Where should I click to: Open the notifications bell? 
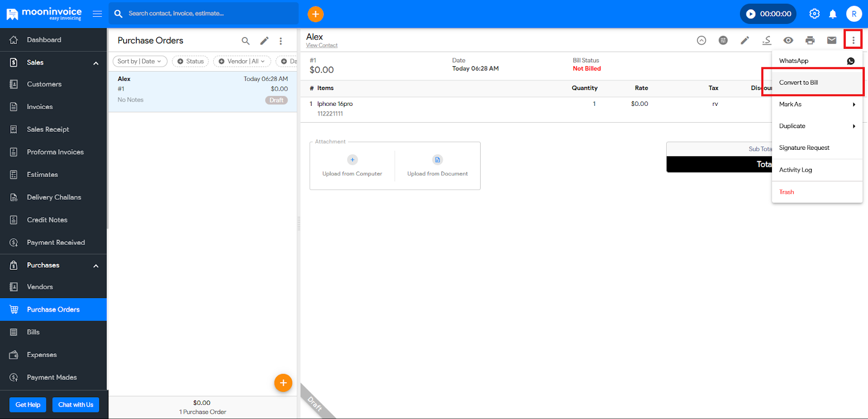[833, 14]
